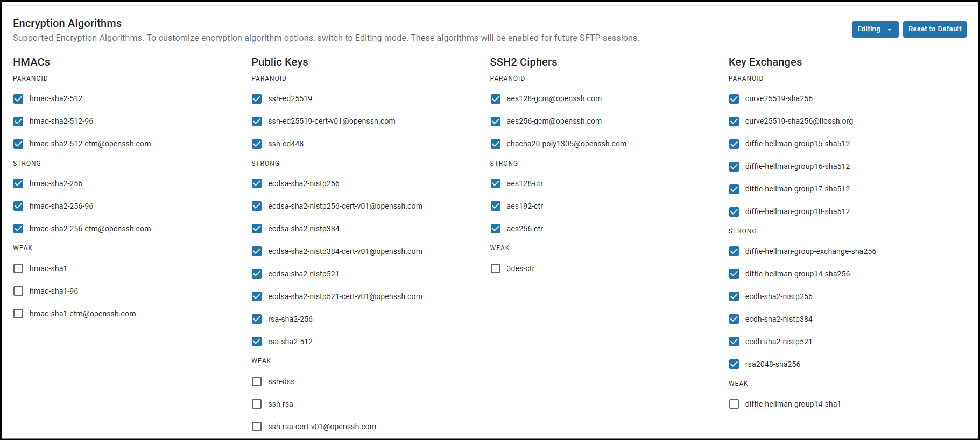Toggle diffie-hellman-group17-sha512 checkbox
The height and width of the screenshot is (440, 980).
click(x=734, y=189)
